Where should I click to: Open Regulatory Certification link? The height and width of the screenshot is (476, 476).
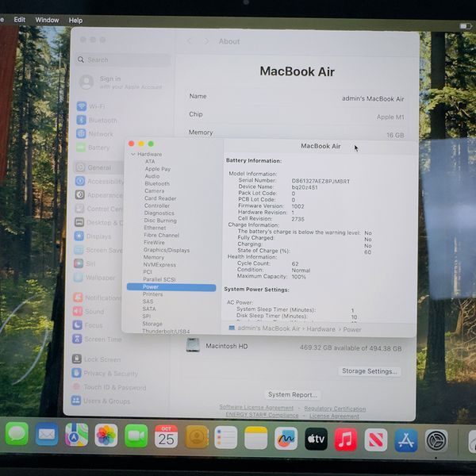point(335,409)
